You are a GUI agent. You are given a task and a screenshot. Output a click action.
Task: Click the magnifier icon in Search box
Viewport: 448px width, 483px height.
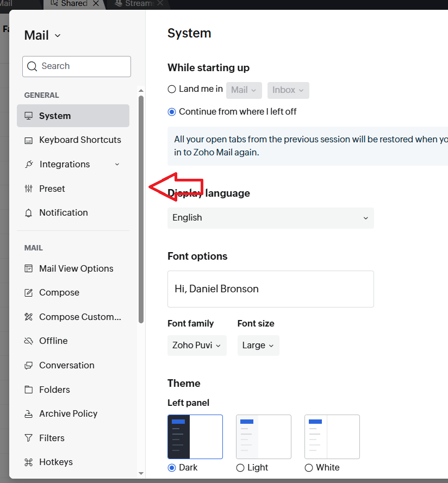coord(32,66)
